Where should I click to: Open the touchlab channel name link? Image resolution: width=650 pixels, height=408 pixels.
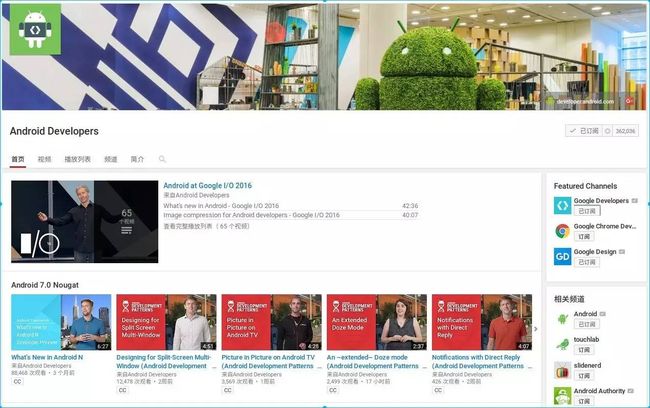pos(586,340)
